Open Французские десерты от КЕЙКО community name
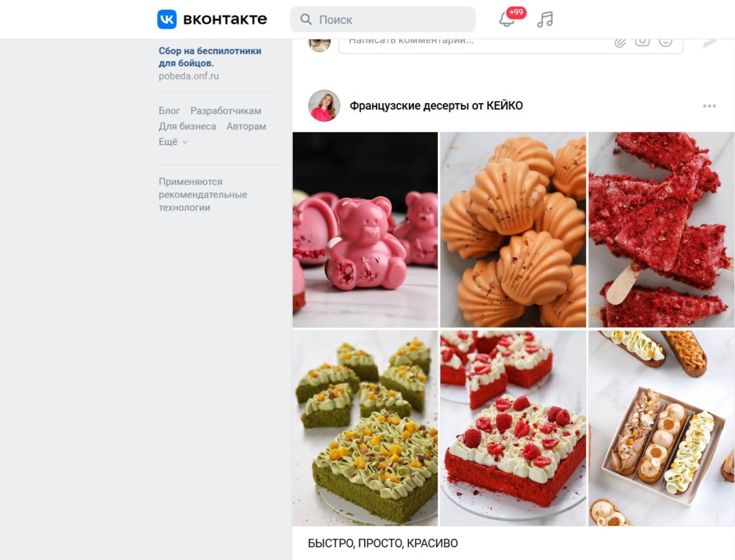This screenshot has height=560, width=735. coord(436,106)
